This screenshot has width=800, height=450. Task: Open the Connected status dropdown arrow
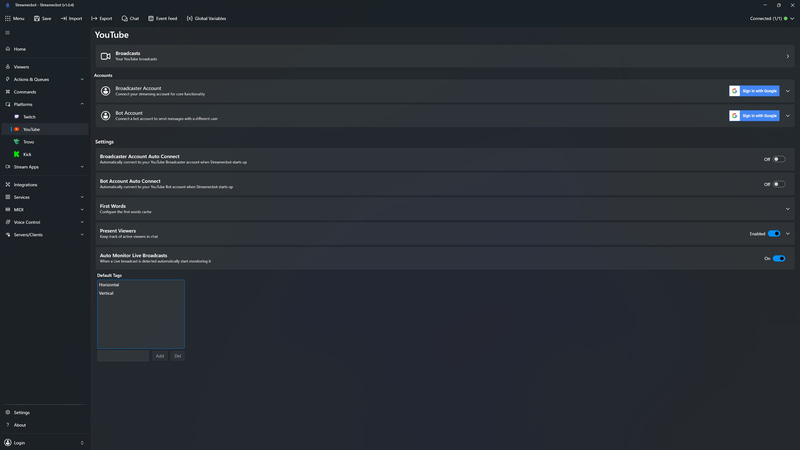(x=792, y=18)
